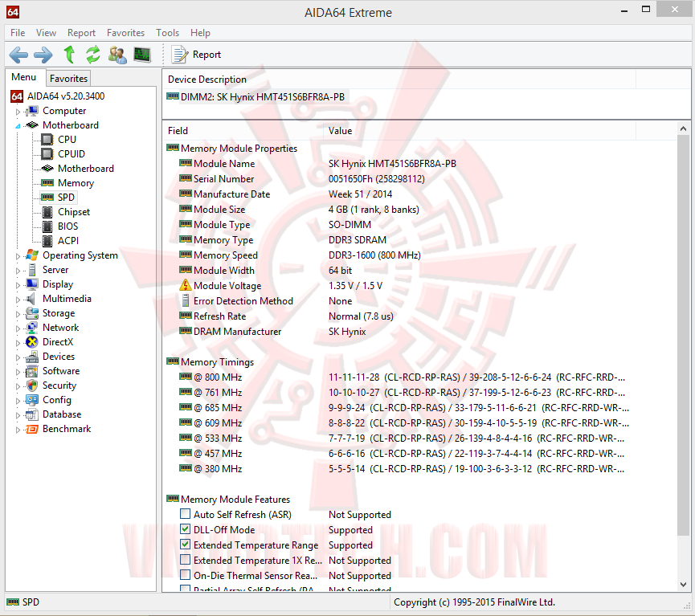Image resolution: width=695 pixels, height=616 pixels.
Task: Open the Memory tree item
Action: 76,183
